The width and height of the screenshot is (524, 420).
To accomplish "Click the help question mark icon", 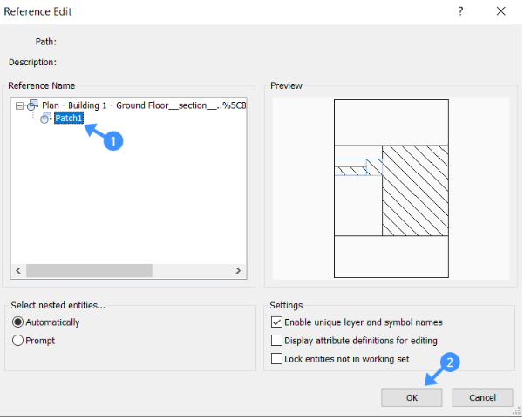I will (460, 11).
